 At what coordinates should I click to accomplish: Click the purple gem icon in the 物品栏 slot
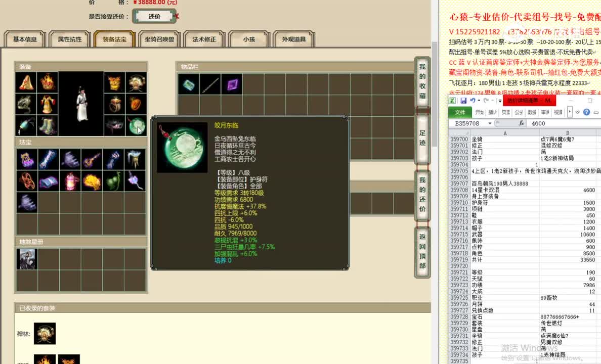point(231,83)
